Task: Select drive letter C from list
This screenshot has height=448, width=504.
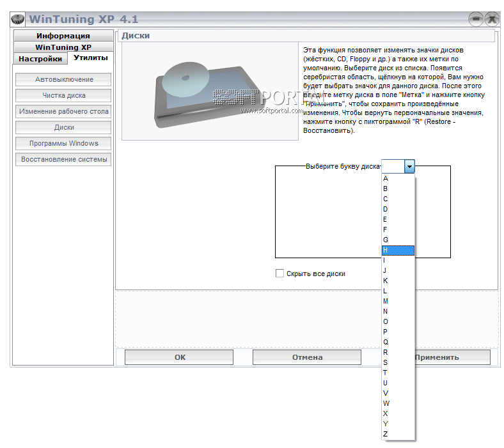Action: pyautogui.click(x=398, y=199)
